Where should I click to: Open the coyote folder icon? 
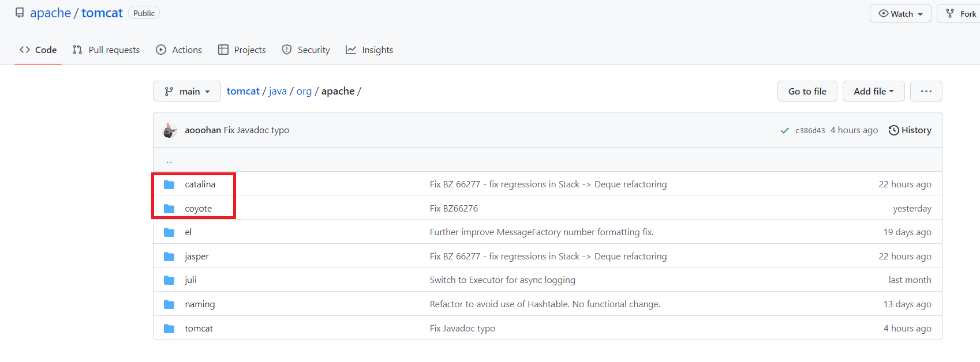[x=169, y=209]
